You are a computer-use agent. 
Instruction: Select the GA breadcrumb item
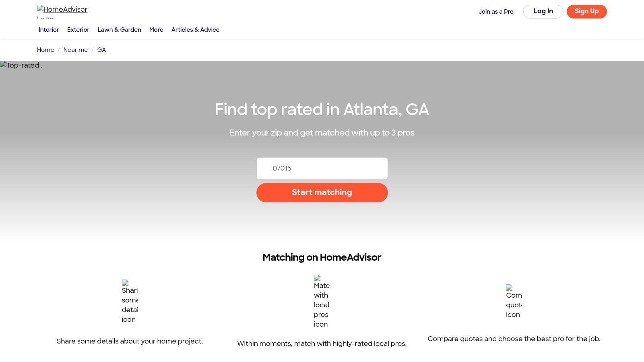tap(101, 49)
